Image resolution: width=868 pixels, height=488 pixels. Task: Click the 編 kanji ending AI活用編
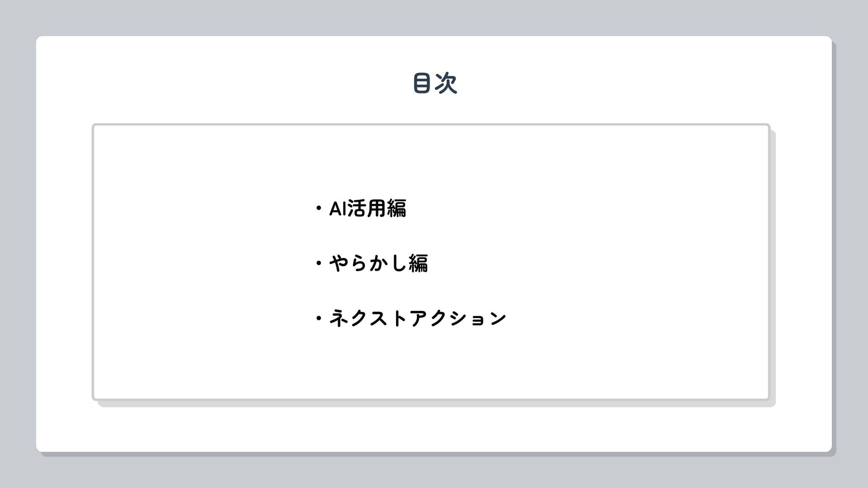[396, 209]
